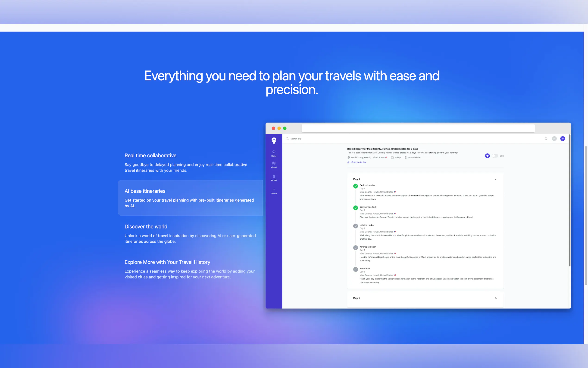The height and width of the screenshot is (368, 588).
Task: Select the AI base itineraries feature tab
Action: pyautogui.click(x=190, y=198)
